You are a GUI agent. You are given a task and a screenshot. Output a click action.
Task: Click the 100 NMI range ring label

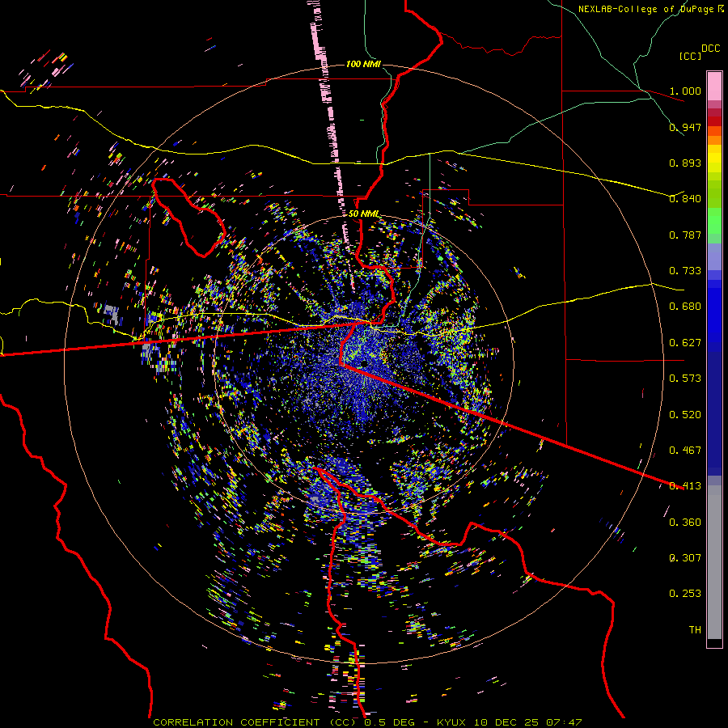pyautogui.click(x=363, y=64)
